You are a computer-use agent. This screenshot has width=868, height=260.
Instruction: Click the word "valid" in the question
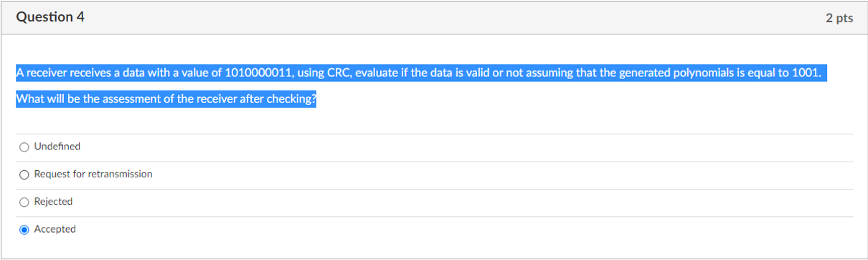[478, 73]
